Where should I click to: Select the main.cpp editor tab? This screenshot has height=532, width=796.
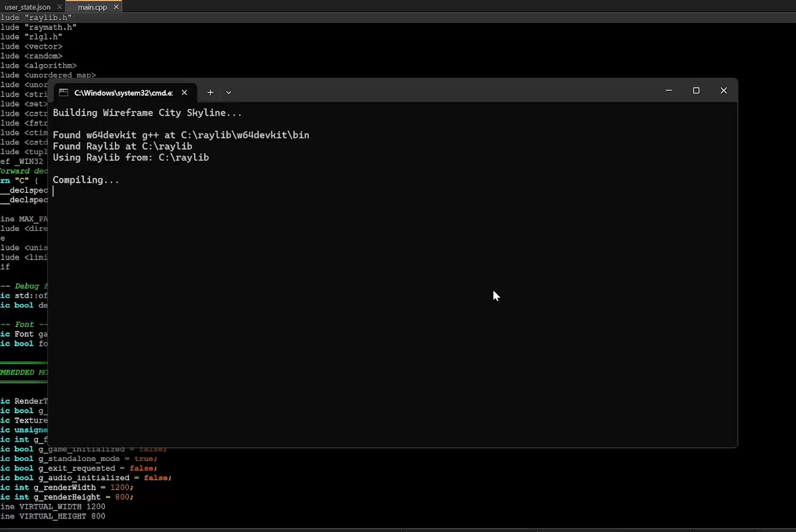(92, 7)
